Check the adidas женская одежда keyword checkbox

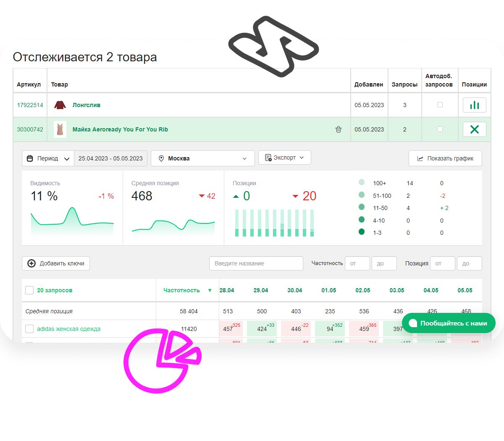(29, 329)
